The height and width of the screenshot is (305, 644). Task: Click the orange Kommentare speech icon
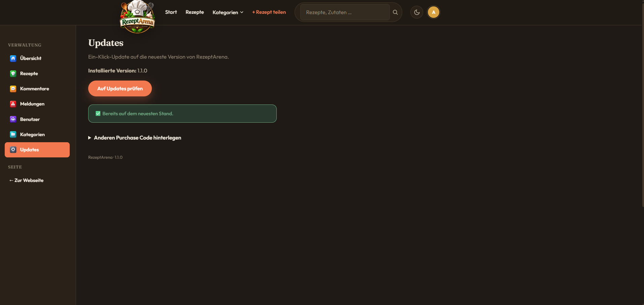pos(13,89)
